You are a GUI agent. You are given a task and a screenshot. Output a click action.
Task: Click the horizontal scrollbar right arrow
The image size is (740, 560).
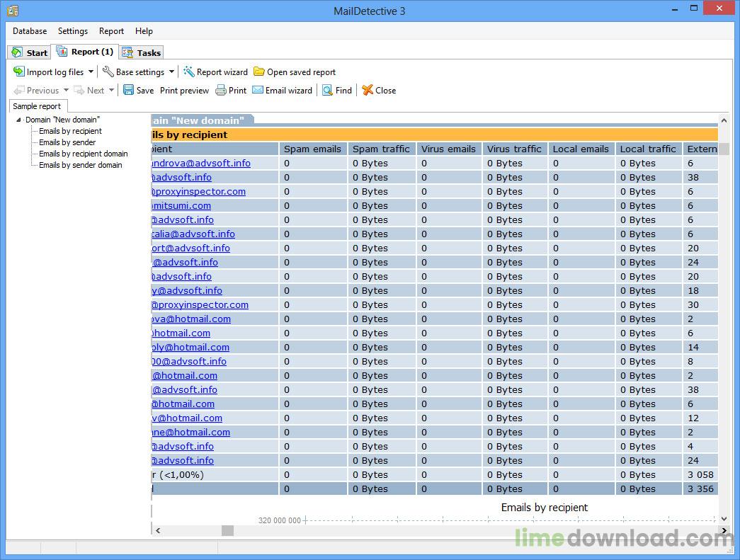pyautogui.click(x=724, y=531)
